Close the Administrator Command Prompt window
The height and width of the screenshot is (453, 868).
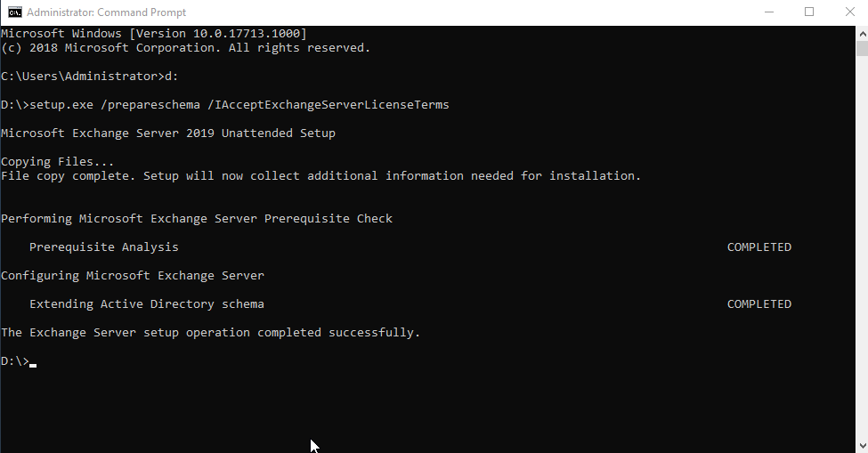[849, 12]
